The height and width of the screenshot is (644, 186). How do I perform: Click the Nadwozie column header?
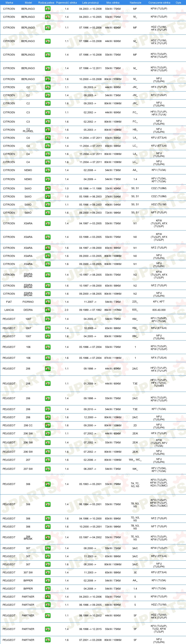(135, 3)
